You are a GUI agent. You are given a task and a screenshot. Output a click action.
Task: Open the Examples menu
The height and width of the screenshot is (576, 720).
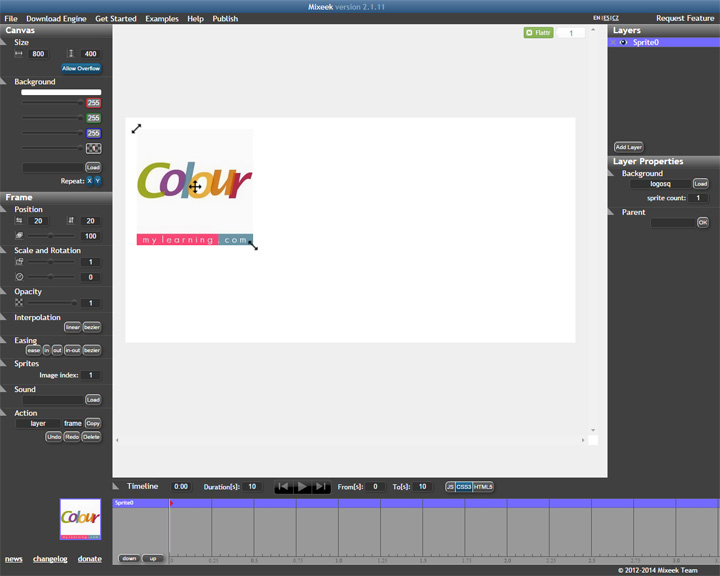tap(162, 18)
